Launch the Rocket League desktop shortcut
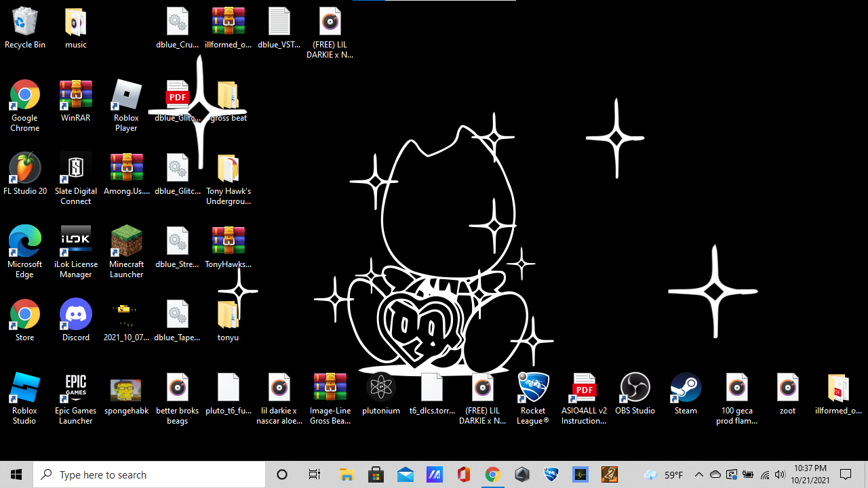 [533, 388]
